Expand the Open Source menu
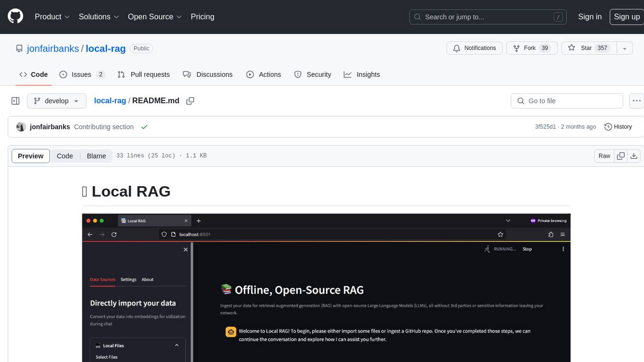644x362 pixels. point(155,17)
